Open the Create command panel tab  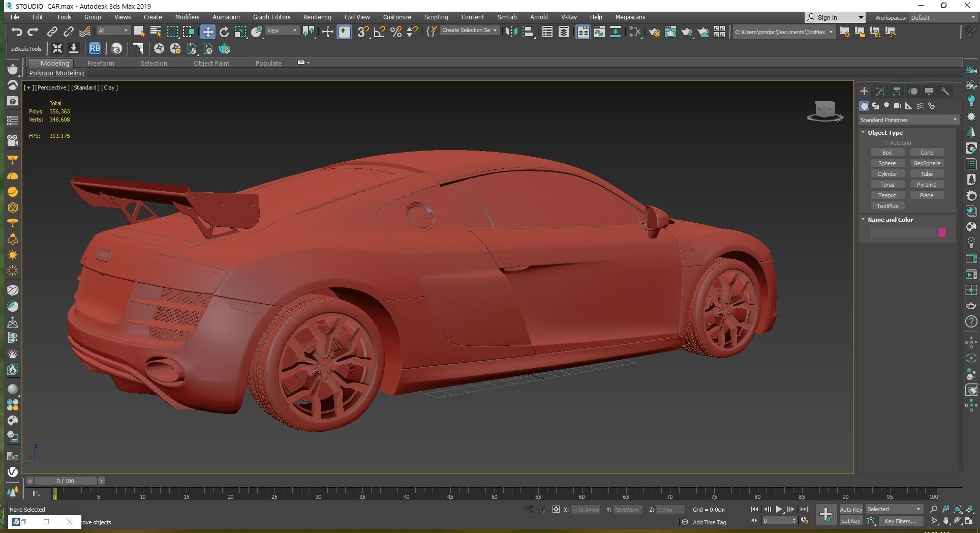[x=864, y=92]
